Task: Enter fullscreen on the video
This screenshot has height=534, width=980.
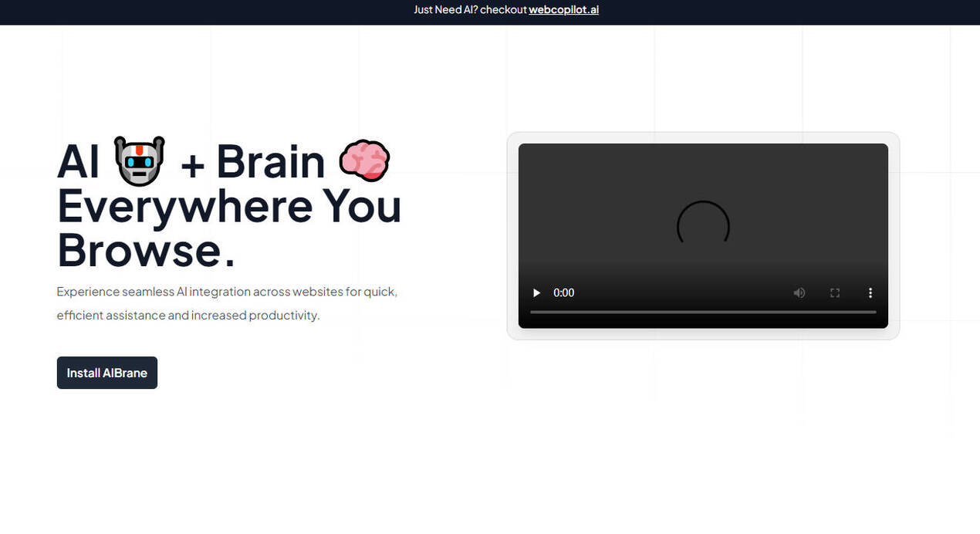Action: pos(835,293)
